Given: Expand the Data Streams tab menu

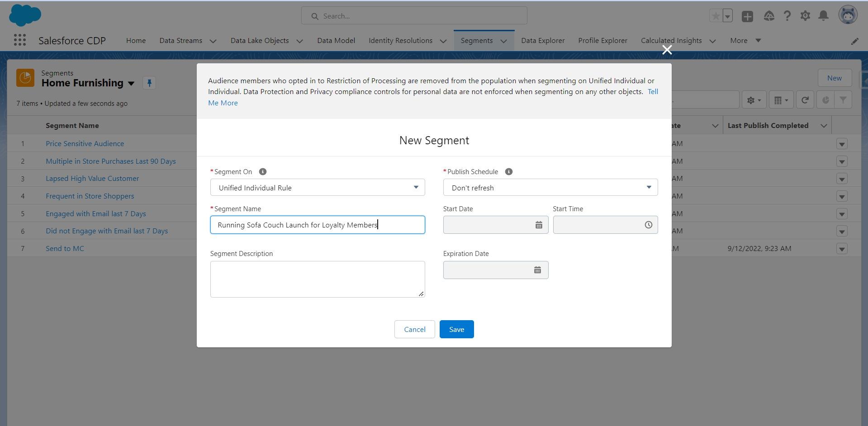Looking at the screenshot, I should pos(213,41).
